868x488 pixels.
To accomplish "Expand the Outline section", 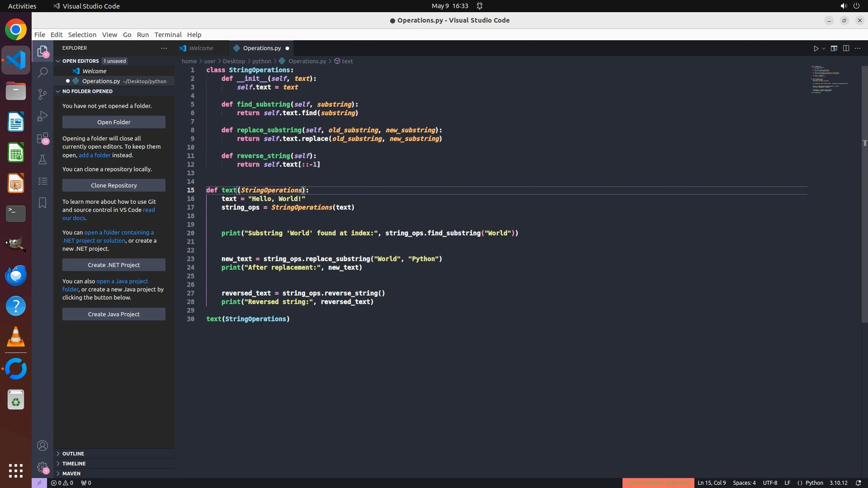I will pyautogui.click(x=73, y=453).
